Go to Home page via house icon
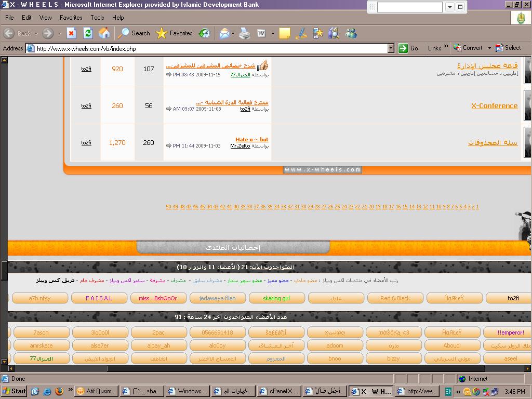 (x=104, y=33)
